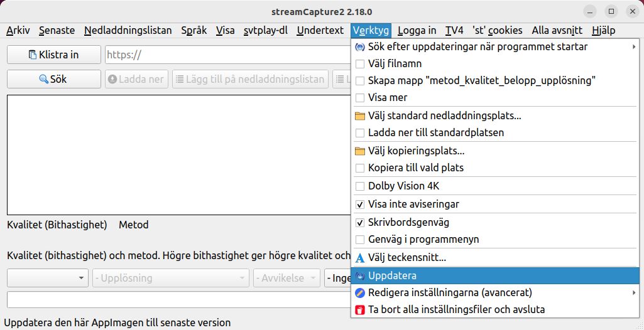The height and width of the screenshot is (330, 644).
Task: Click folder icon for 'Välj standard nedladdningsplats'
Action: click(x=360, y=116)
